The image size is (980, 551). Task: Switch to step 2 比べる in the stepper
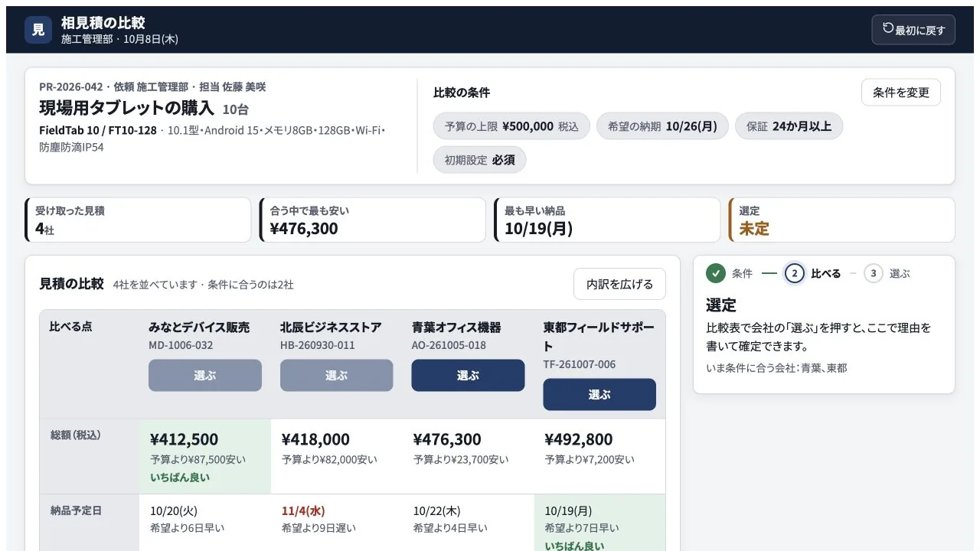pos(813,273)
